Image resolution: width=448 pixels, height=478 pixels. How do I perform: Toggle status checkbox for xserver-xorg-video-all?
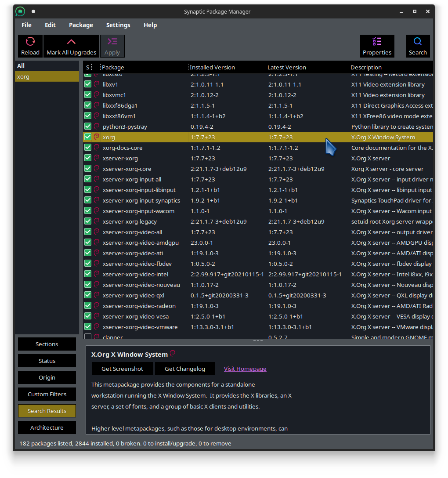coord(88,232)
